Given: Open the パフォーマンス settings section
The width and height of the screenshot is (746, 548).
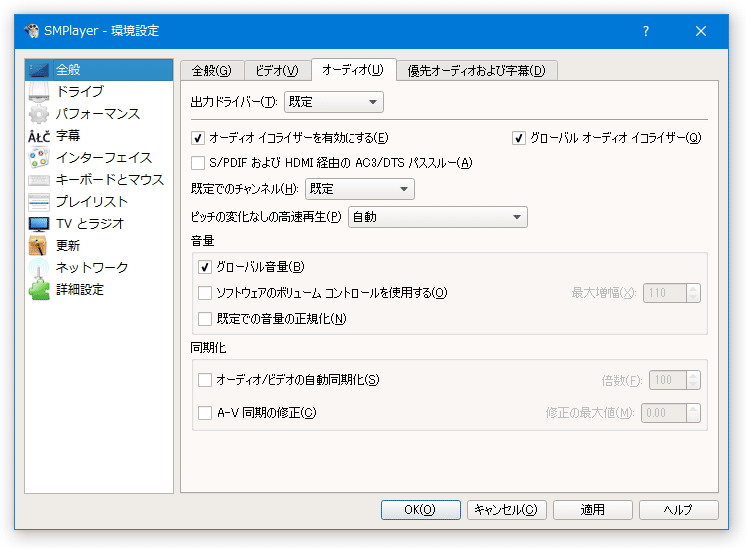Looking at the screenshot, I should (x=99, y=114).
